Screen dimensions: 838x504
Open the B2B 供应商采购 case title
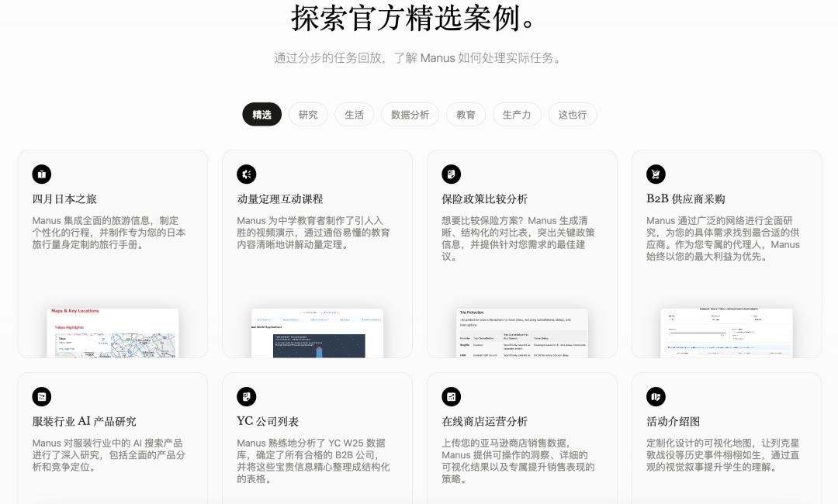coord(686,199)
